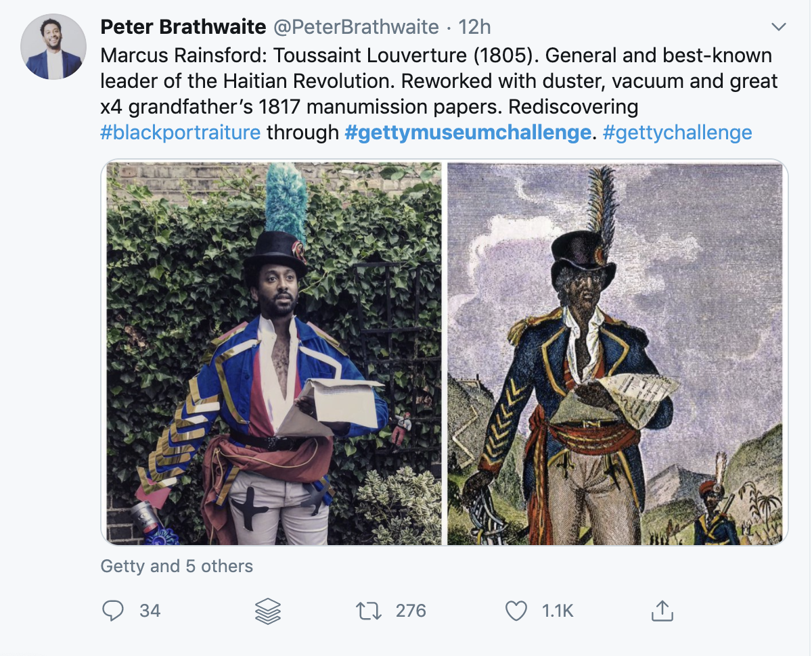
Task: Open the #gettymuseumchallenge hashtag
Action: [468, 132]
